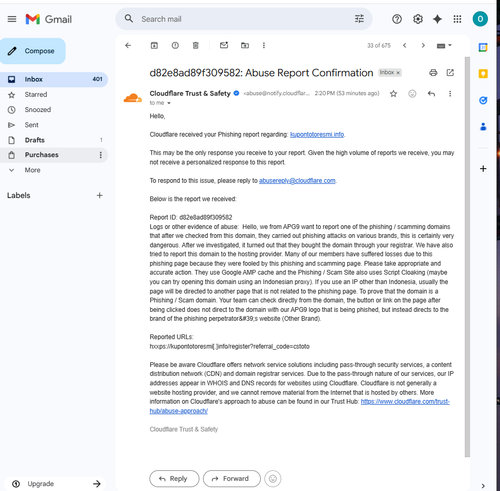This screenshot has height=491, width=500.
Task: Create a new label with plus
Action: (x=100, y=195)
